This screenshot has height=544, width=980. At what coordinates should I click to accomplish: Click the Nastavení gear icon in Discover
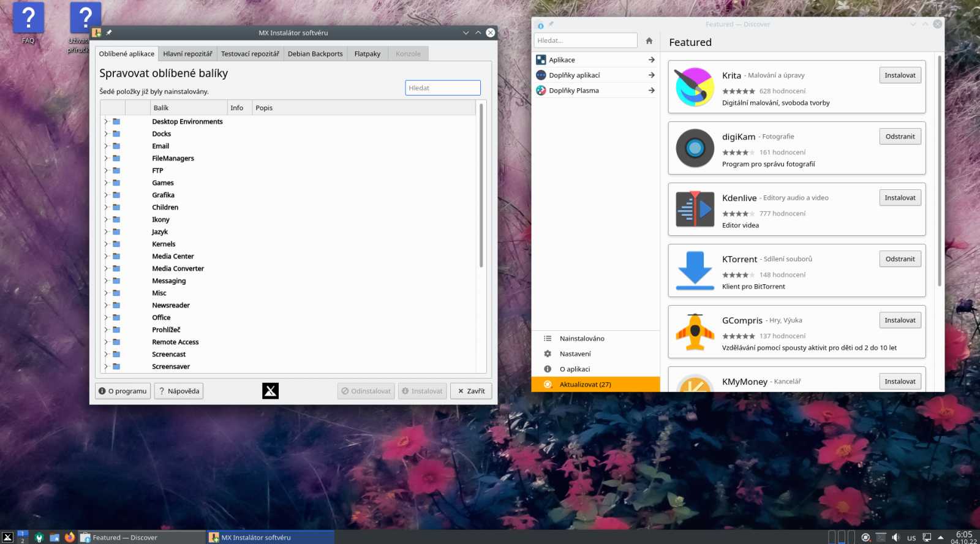point(548,353)
